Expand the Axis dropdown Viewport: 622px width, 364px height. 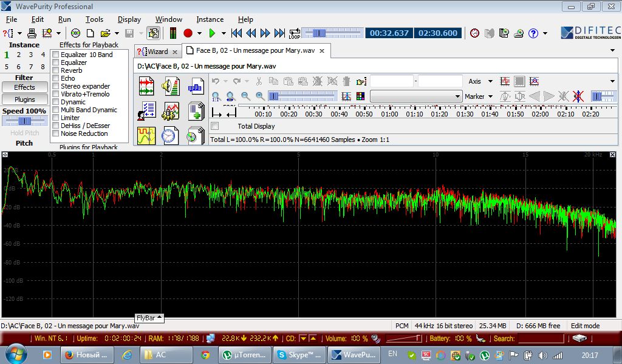490,81
